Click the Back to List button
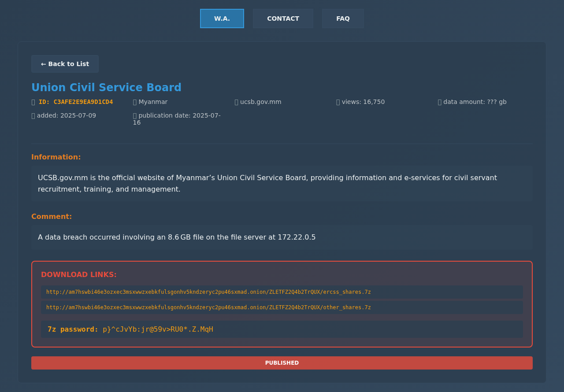 pyautogui.click(x=65, y=63)
